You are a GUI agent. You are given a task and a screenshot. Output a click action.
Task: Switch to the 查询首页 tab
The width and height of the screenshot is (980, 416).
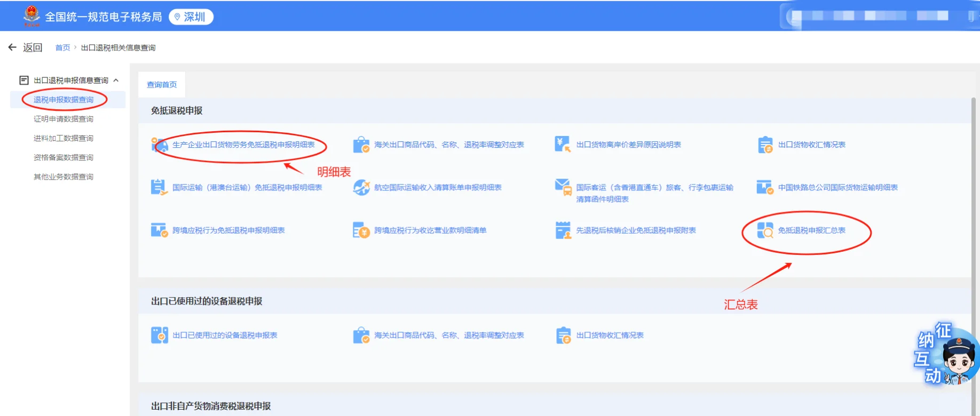tap(162, 85)
